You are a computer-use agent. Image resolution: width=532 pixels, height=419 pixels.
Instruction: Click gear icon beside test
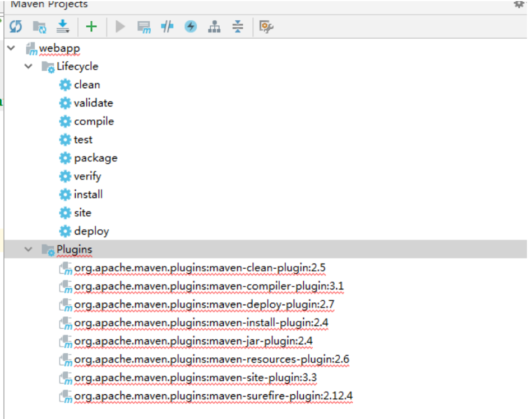coord(65,140)
